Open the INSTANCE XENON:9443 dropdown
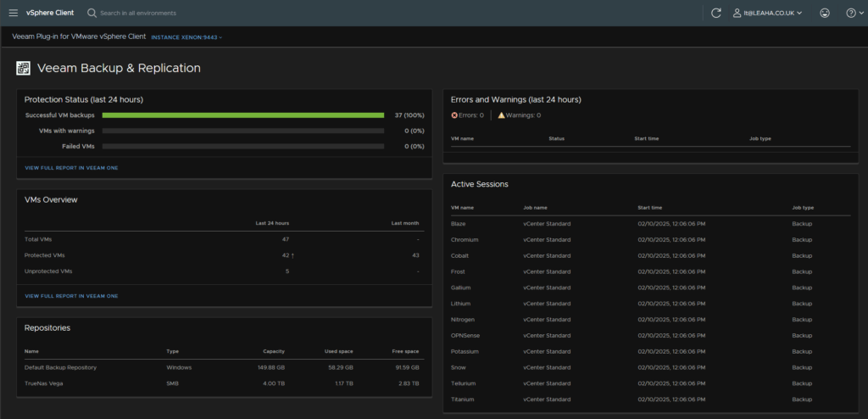This screenshot has width=868, height=419. pyautogui.click(x=186, y=37)
